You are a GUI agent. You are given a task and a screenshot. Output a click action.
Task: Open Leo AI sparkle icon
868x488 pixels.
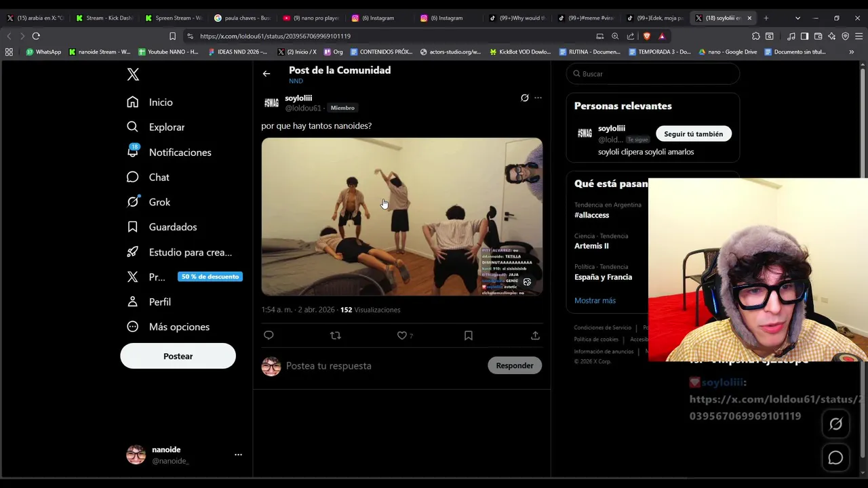pos(832,36)
